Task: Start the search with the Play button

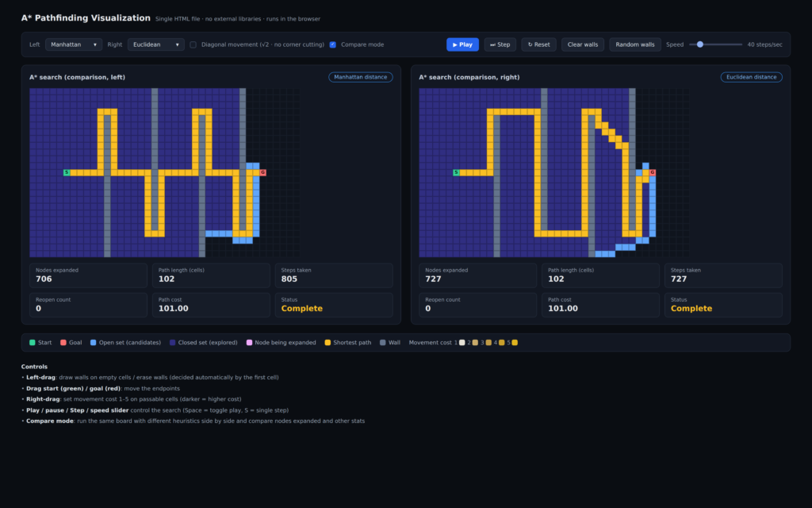Action: (x=462, y=44)
